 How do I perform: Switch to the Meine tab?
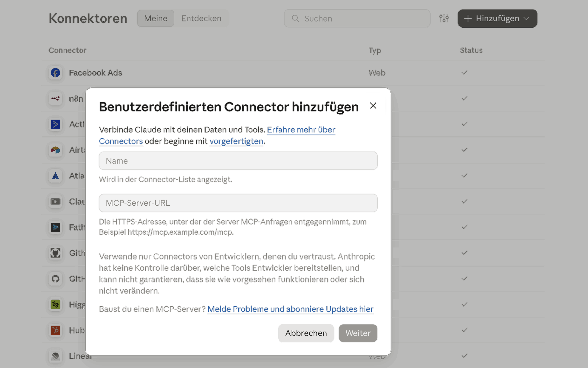tap(156, 18)
